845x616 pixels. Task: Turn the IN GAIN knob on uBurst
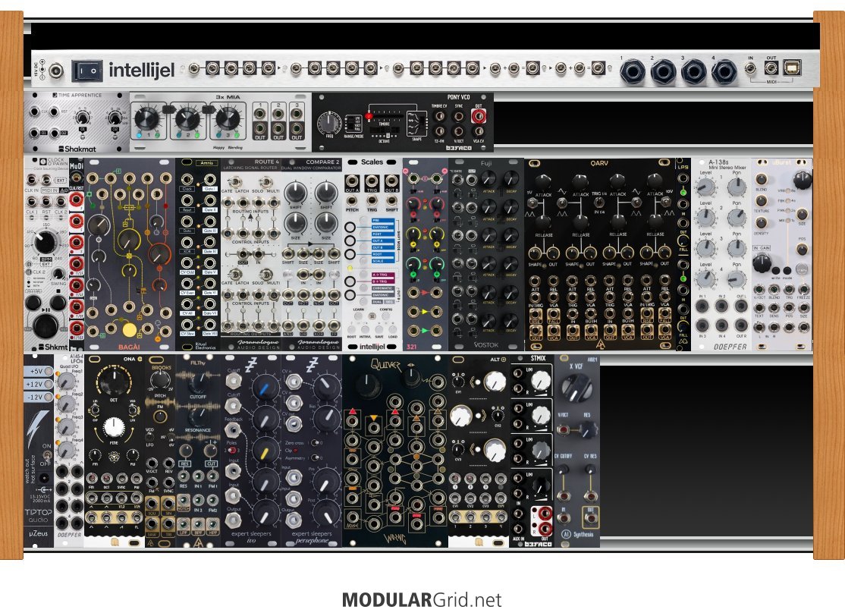pyautogui.click(x=761, y=263)
